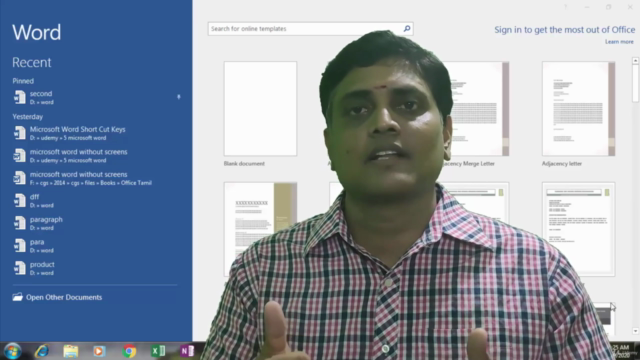This screenshot has height=360, width=640.
Task: Click the Learn more link
Action: tap(619, 42)
